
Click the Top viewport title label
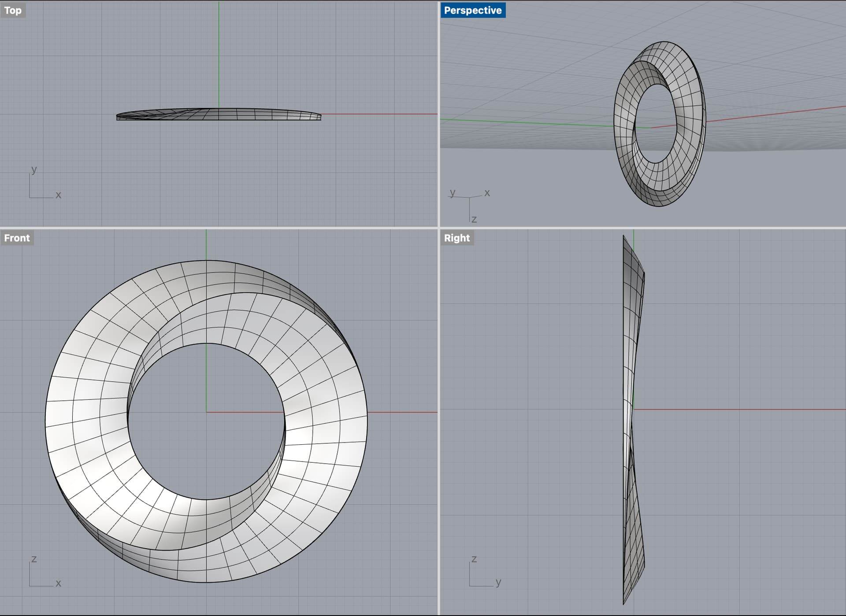point(13,10)
